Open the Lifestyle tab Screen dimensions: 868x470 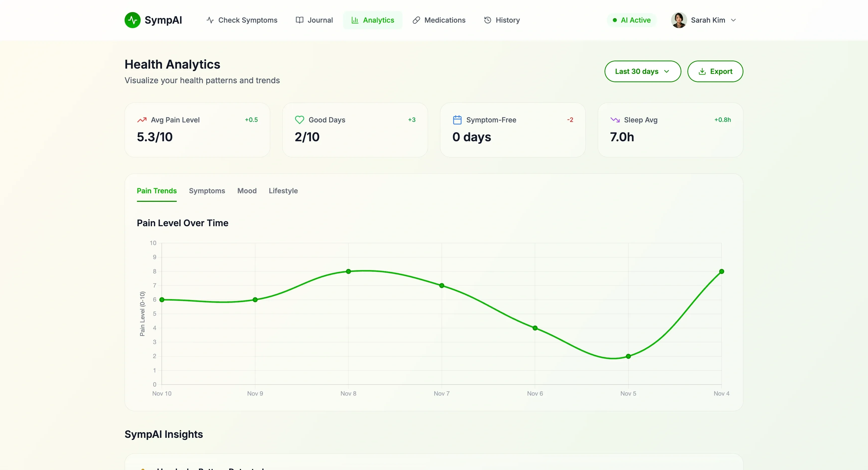(x=283, y=191)
